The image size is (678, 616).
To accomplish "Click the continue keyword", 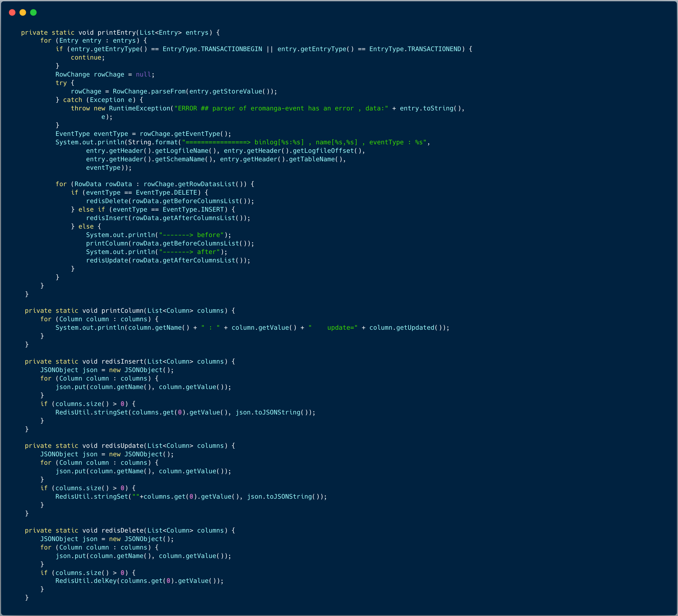I will (x=86, y=57).
